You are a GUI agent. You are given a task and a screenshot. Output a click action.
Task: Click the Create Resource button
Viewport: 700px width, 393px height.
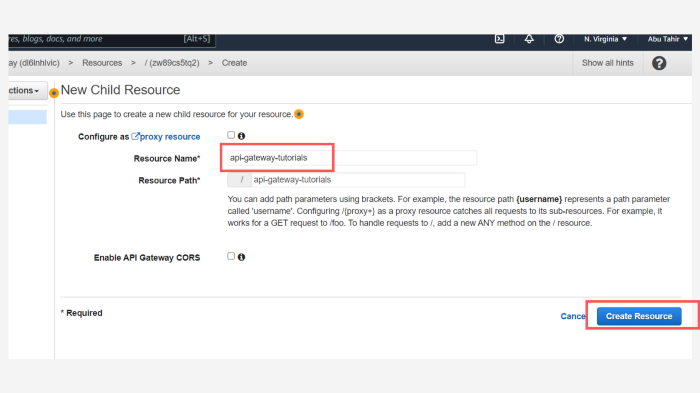pos(639,316)
